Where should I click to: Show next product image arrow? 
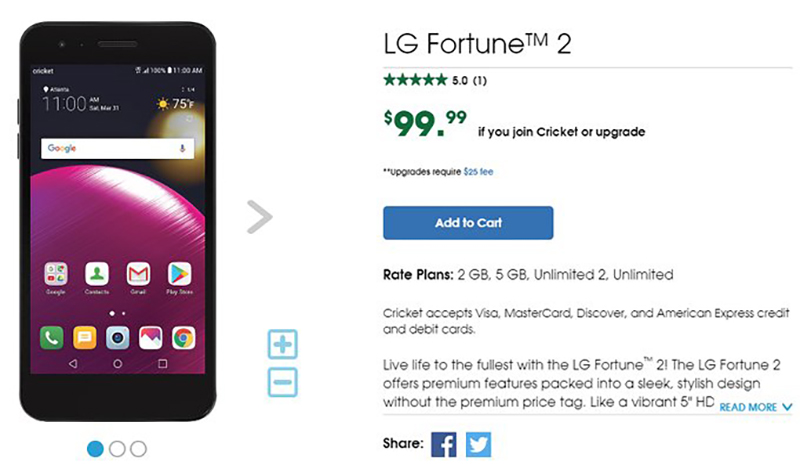259,217
